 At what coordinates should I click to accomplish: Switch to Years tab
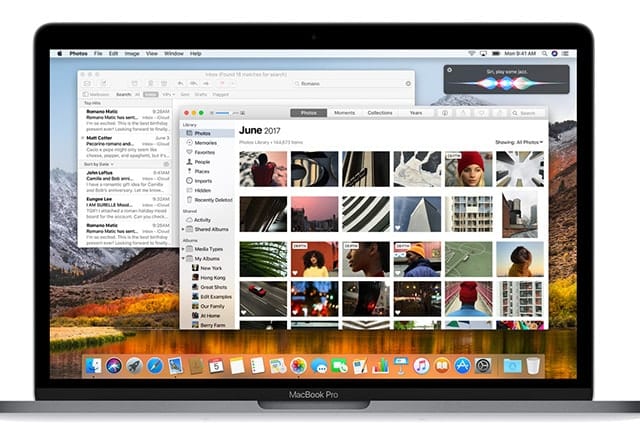[x=416, y=113]
